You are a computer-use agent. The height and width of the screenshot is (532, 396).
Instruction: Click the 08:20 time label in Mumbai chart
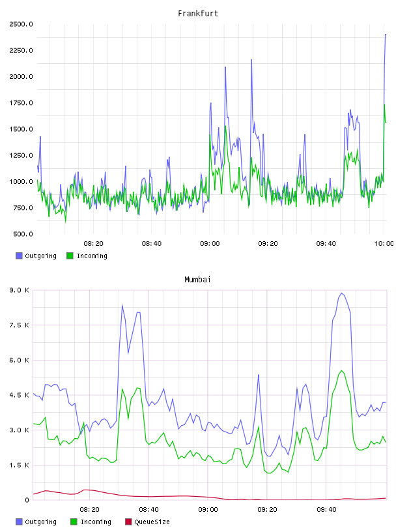pos(89,510)
